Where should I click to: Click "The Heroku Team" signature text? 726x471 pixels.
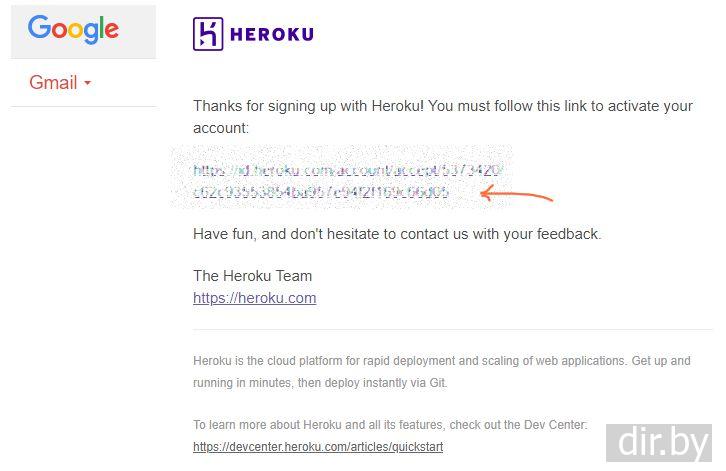(x=252, y=276)
